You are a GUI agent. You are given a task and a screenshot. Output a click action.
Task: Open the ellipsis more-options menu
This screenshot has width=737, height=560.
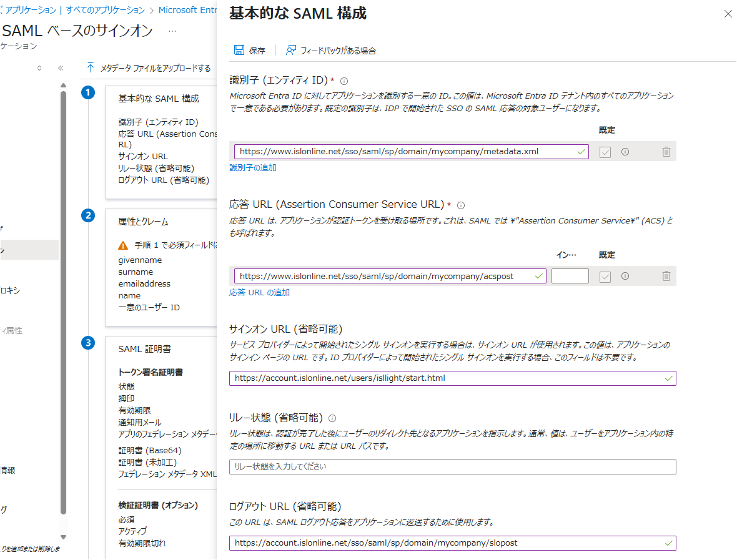pos(172,31)
